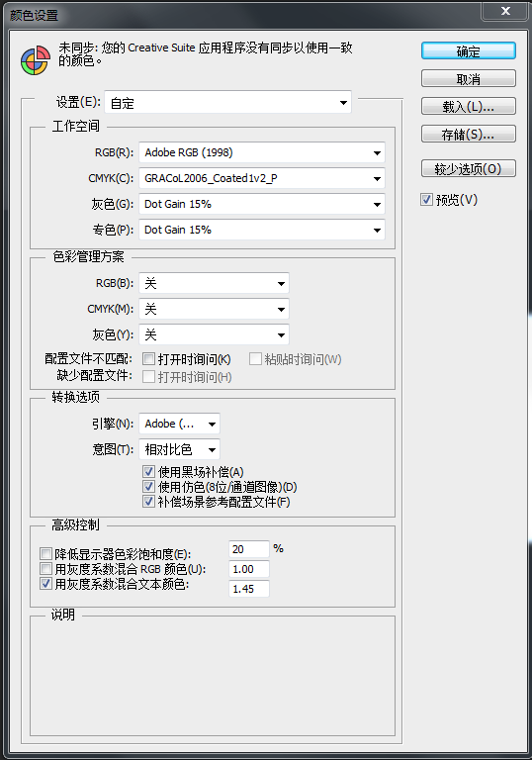The image size is (532, 760).
Task: Open the RGB(B) color management policy dropdown
Action: click(214, 283)
